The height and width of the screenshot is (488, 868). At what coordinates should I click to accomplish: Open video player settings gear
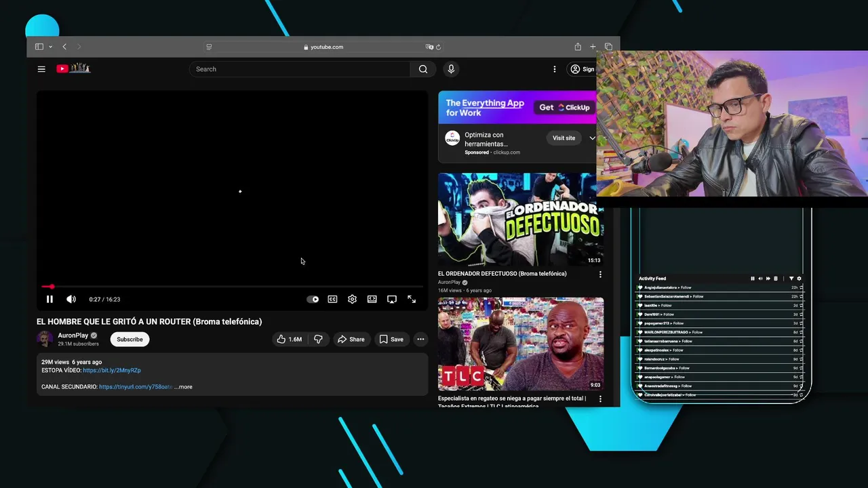[x=352, y=300]
